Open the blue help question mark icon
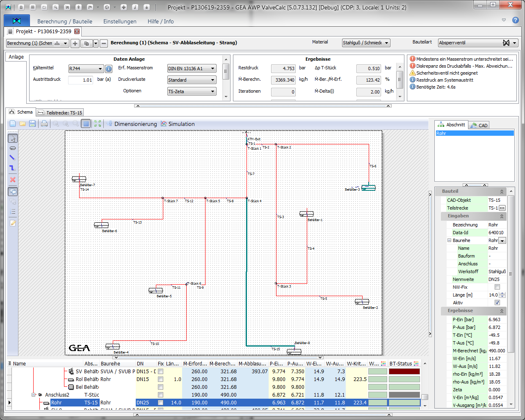The height and width of the screenshot is (420, 525). [x=516, y=20]
